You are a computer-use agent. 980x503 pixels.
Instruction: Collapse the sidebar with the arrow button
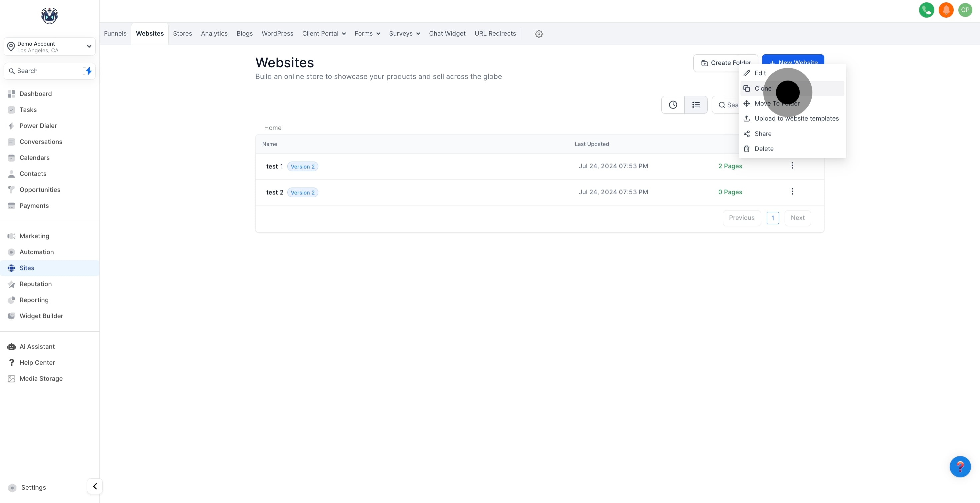pyautogui.click(x=95, y=486)
